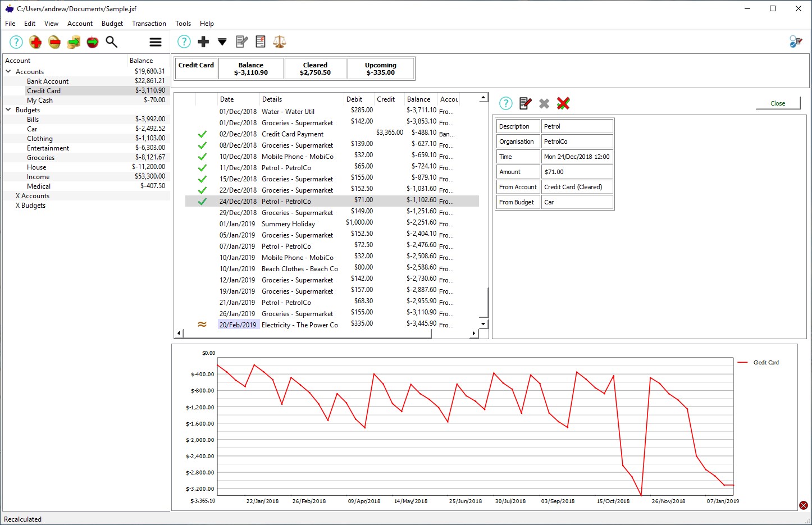Open the Tools menu

pyautogui.click(x=183, y=24)
